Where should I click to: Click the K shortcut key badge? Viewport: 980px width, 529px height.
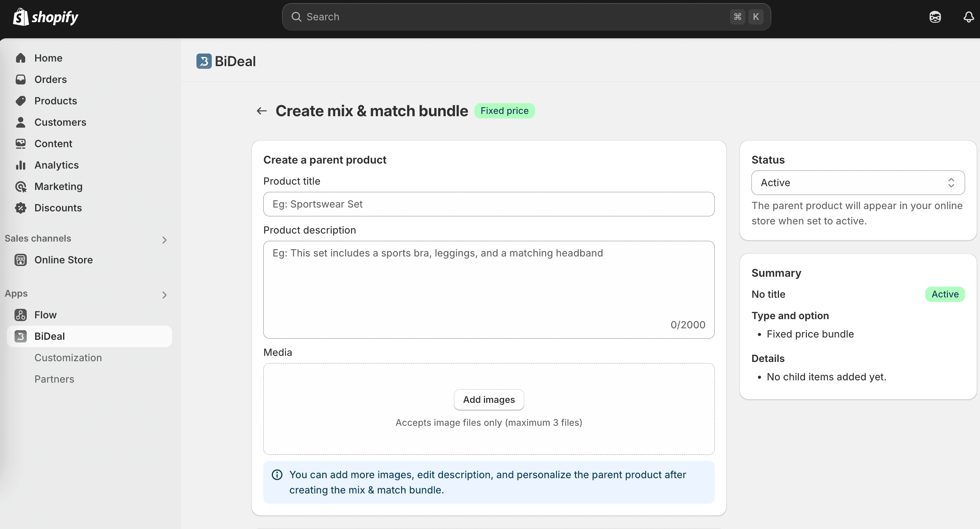pos(756,17)
